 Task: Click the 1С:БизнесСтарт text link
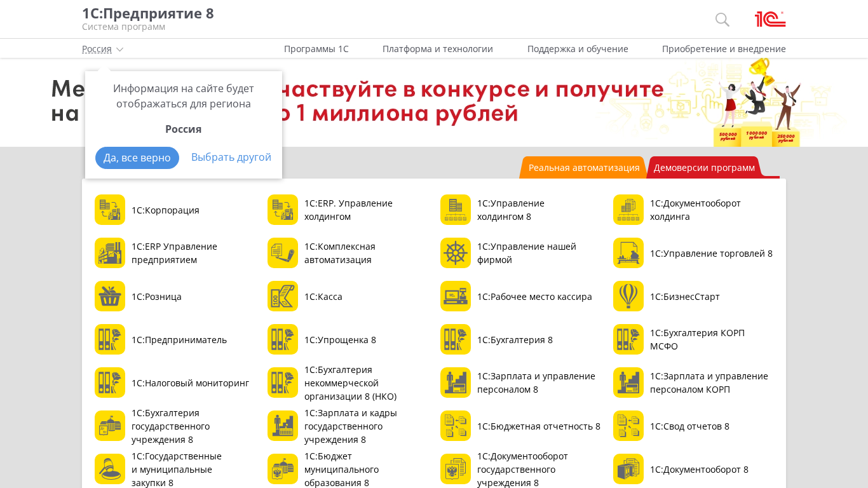click(x=685, y=297)
